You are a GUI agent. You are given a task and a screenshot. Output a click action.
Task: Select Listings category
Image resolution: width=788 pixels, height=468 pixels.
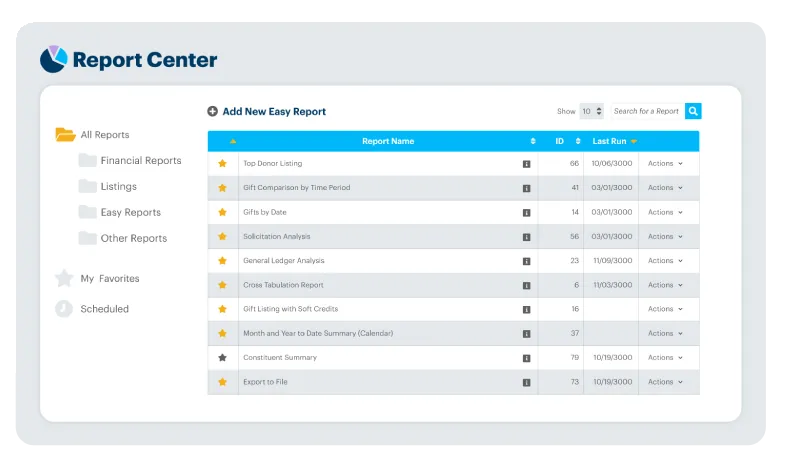tap(119, 186)
